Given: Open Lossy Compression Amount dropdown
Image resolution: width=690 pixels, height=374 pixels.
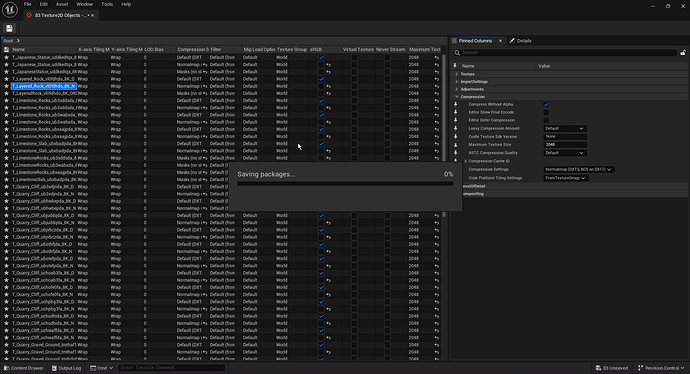Looking at the screenshot, I should click(x=565, y=128).
